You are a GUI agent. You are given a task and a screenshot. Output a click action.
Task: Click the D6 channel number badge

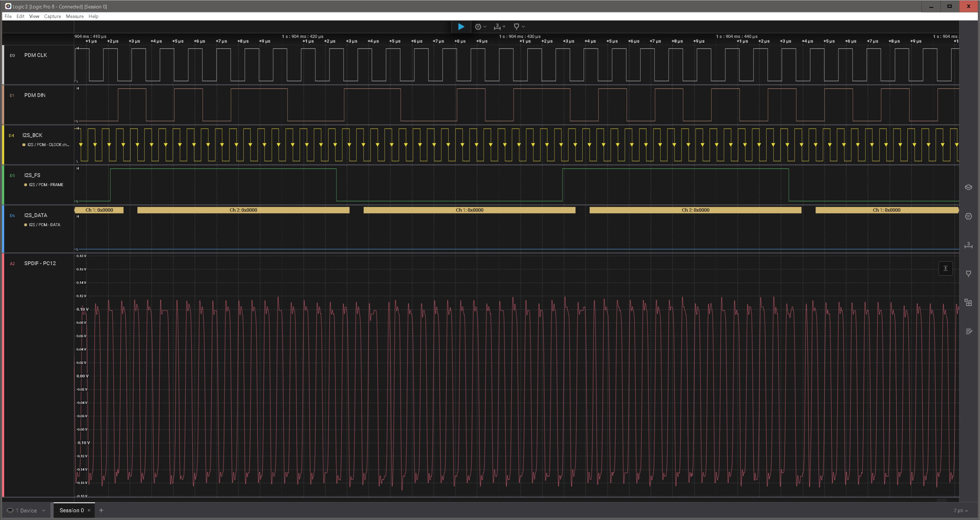(x=12, y=216)
